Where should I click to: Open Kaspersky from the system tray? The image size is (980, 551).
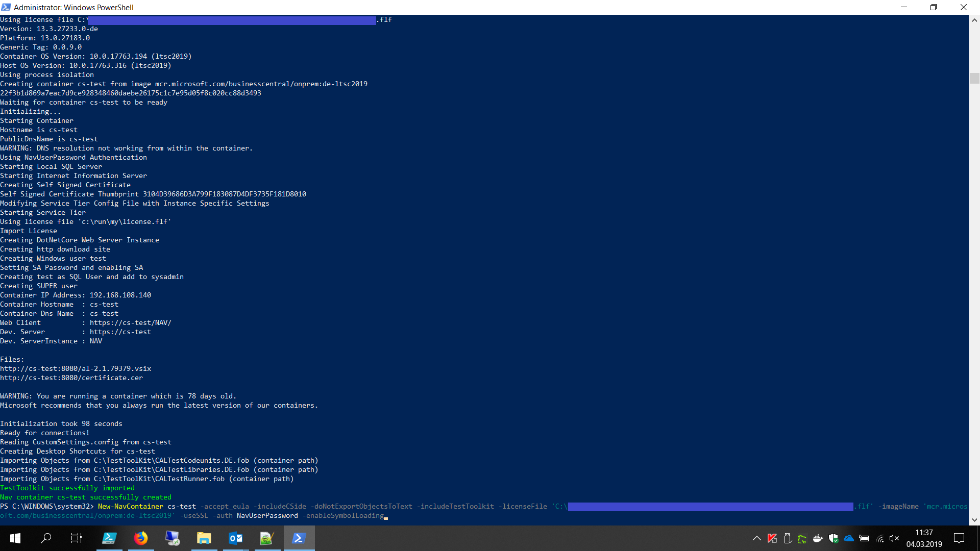coord(772,538)
